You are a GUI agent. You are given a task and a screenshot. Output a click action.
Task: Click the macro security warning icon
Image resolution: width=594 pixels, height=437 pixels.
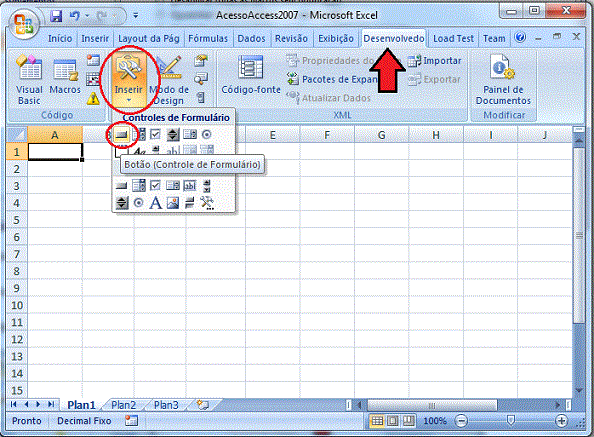tap(93, 98)
